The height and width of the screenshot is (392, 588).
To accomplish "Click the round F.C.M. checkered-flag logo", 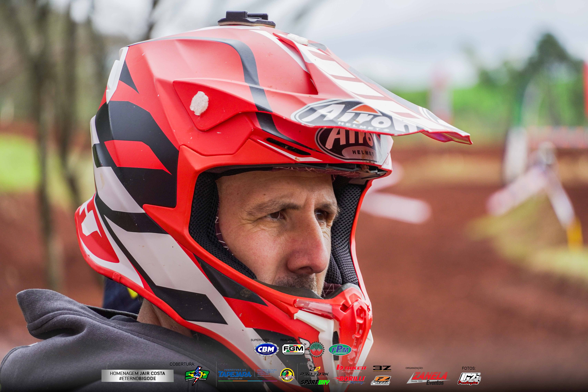I will [x=317, y=349].
